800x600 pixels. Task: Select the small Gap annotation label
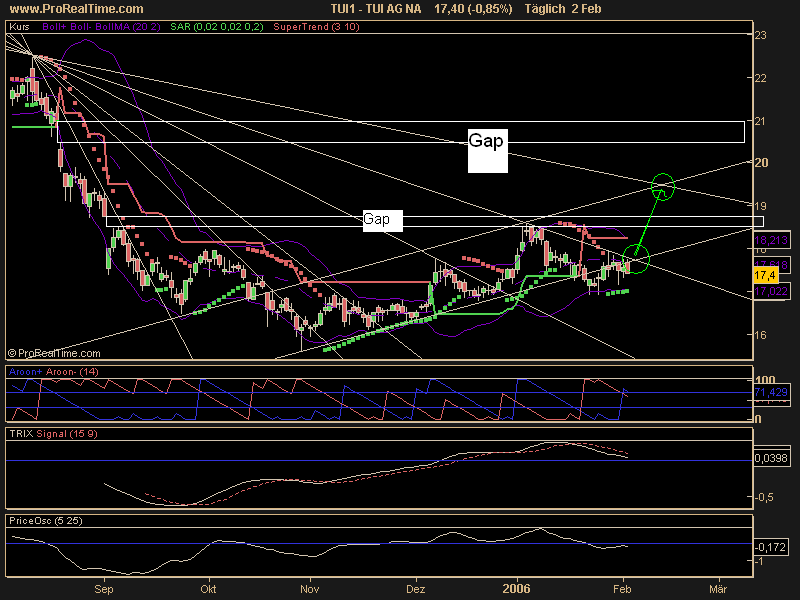tap(376, 218)
